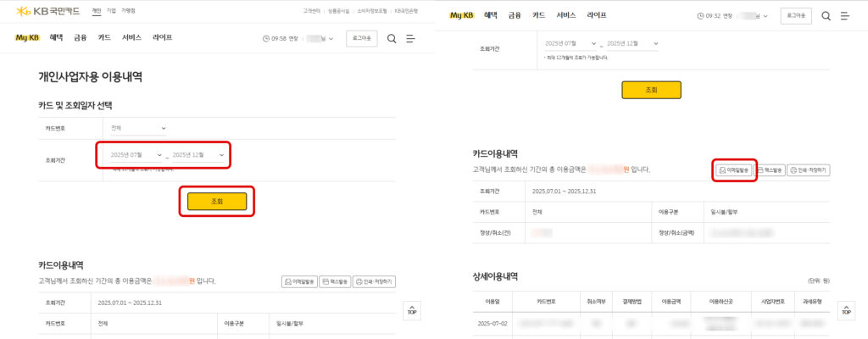
Task: Open KB국민은행 link in top bar
Action: 406,11
